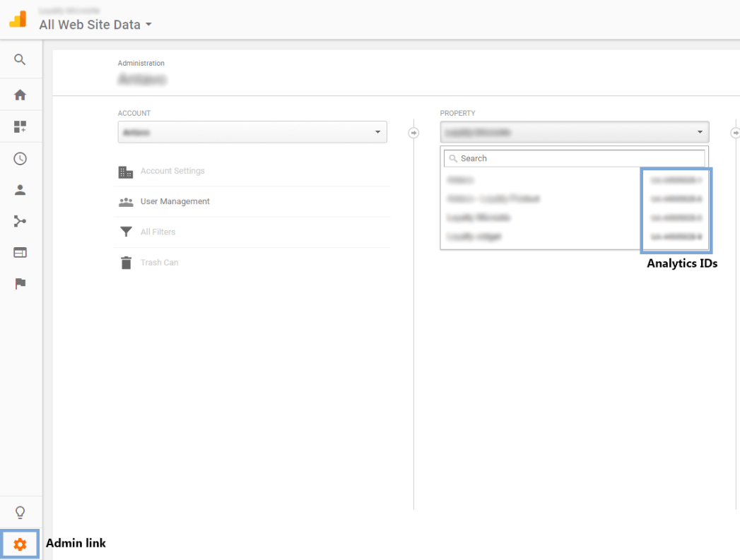Click the funnel icon beside All Filters
Viewport: 740px width, 560px height.
click(126, 232)
